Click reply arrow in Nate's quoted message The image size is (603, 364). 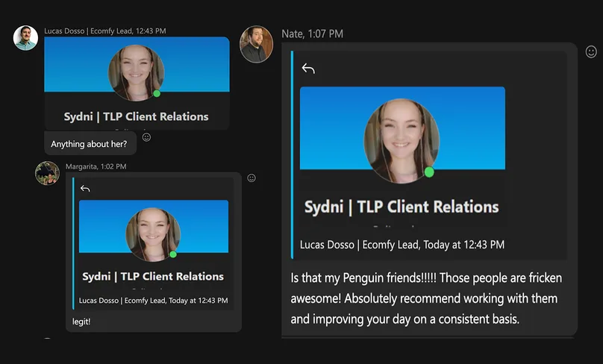(x=308, y=69)
